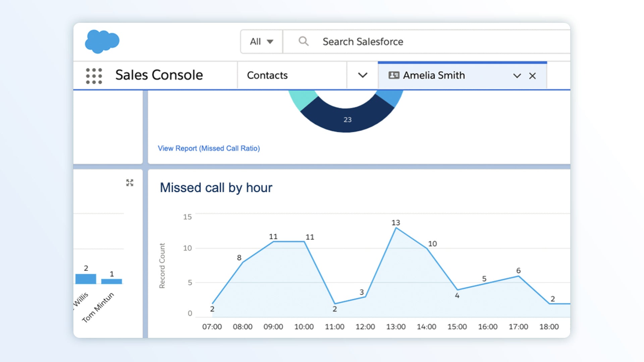The image size is (644, 362).
Task: Click the dark navy donut segment labeled 23
Action: coord(347,119)
